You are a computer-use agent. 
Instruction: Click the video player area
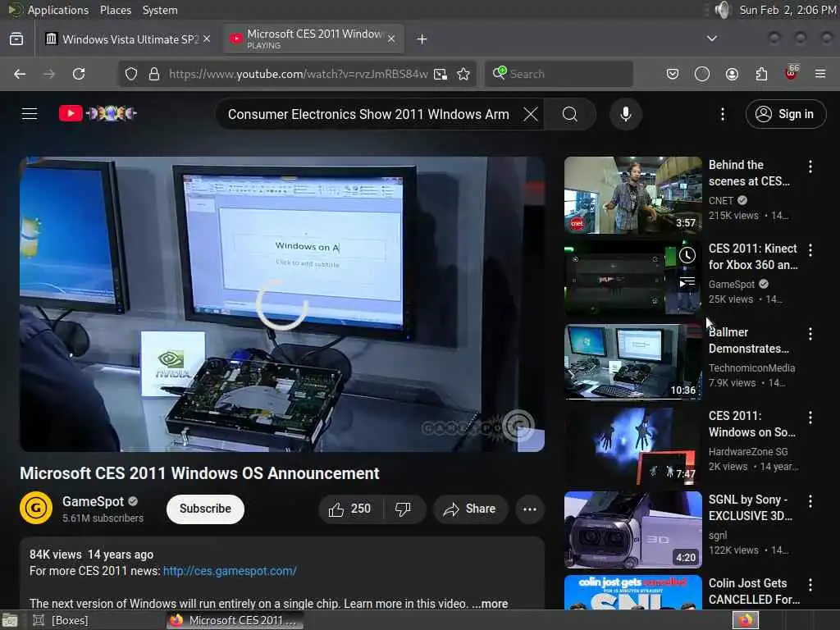pos(282,304)
